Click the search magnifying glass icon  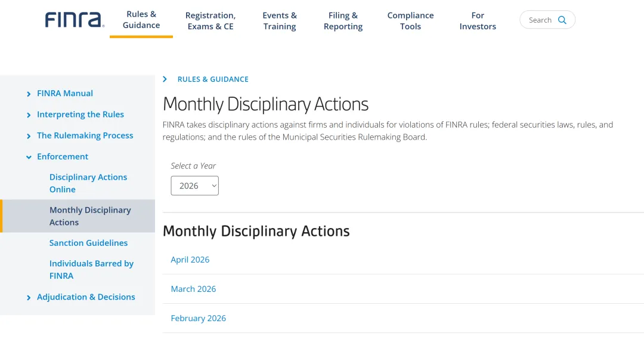(562, 20)
